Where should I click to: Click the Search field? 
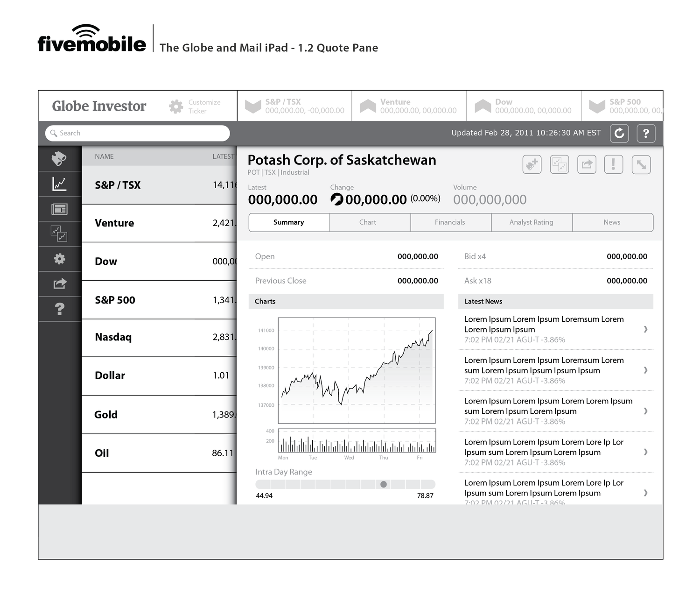[138, 133]
